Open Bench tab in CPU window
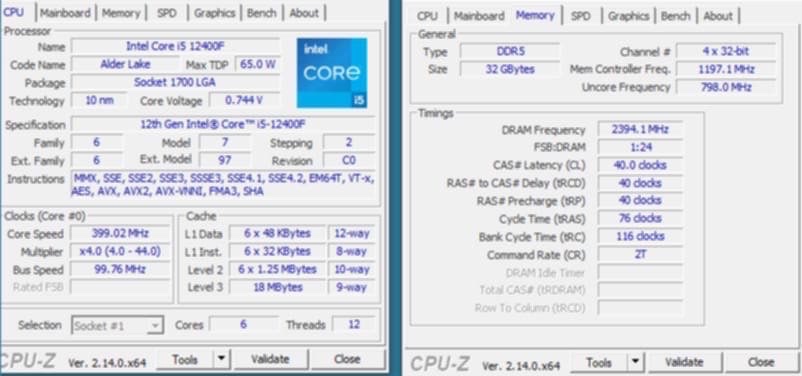The height and width of the screenshot is (376, 802). [261, 13]
